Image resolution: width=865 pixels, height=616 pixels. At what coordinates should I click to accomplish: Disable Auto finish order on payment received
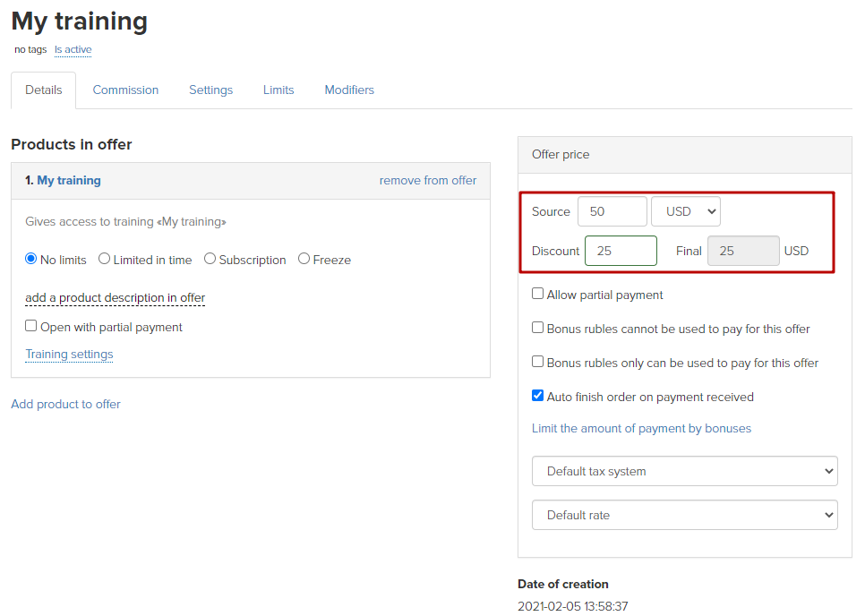click(538, 396)
